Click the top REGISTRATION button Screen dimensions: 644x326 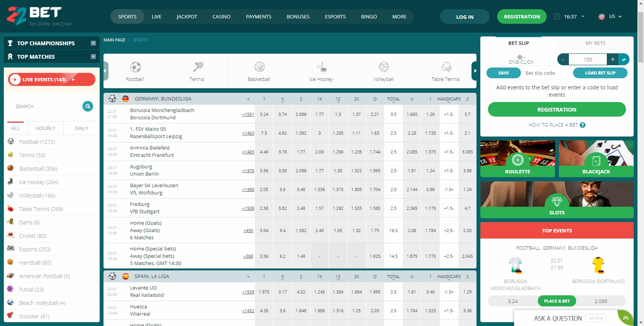coord(522,16)
